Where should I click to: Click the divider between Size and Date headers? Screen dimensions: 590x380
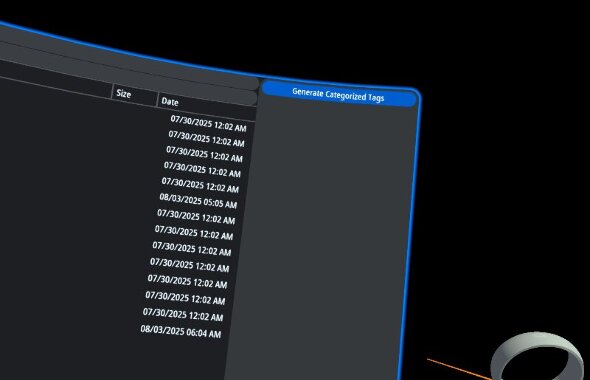[x=157, y=99]
